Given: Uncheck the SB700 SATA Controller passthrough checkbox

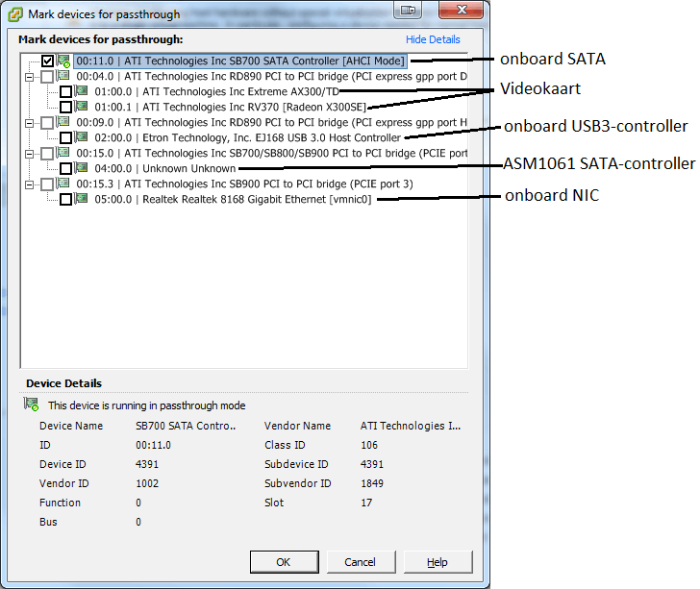Looking at the screenshot, I should click(x=47, y=61).
